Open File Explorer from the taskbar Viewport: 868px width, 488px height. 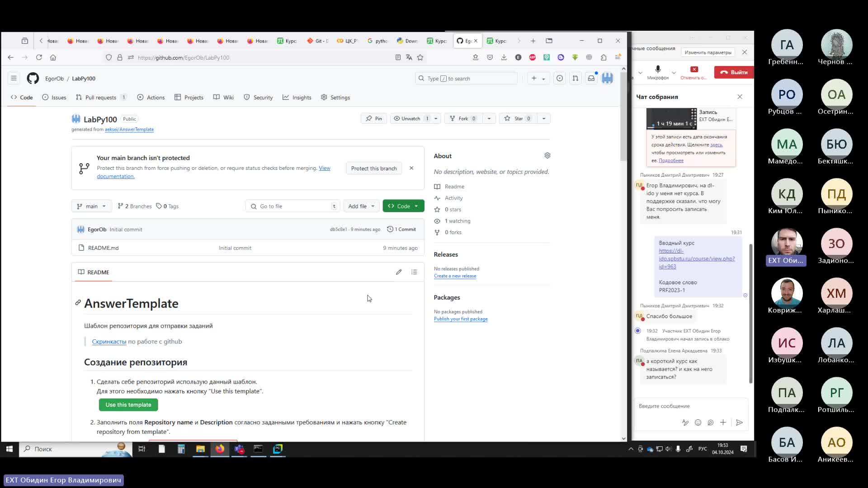point(200,449)
